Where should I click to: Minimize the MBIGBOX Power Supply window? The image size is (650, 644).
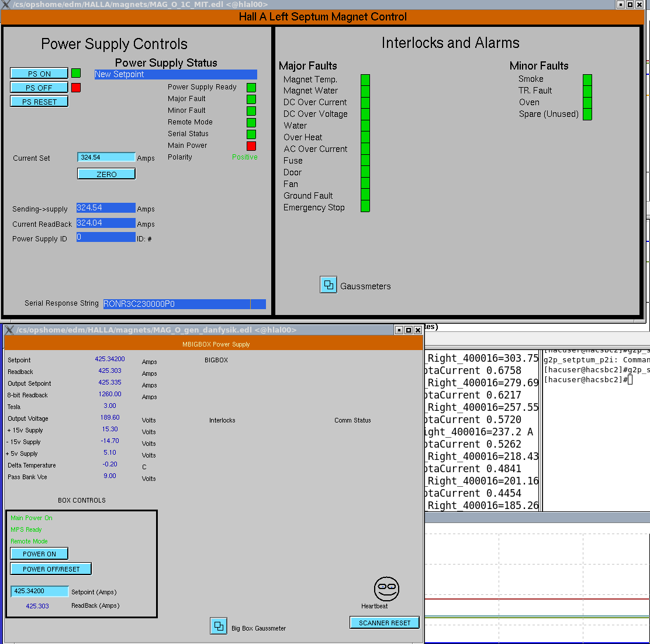point(399,330)
